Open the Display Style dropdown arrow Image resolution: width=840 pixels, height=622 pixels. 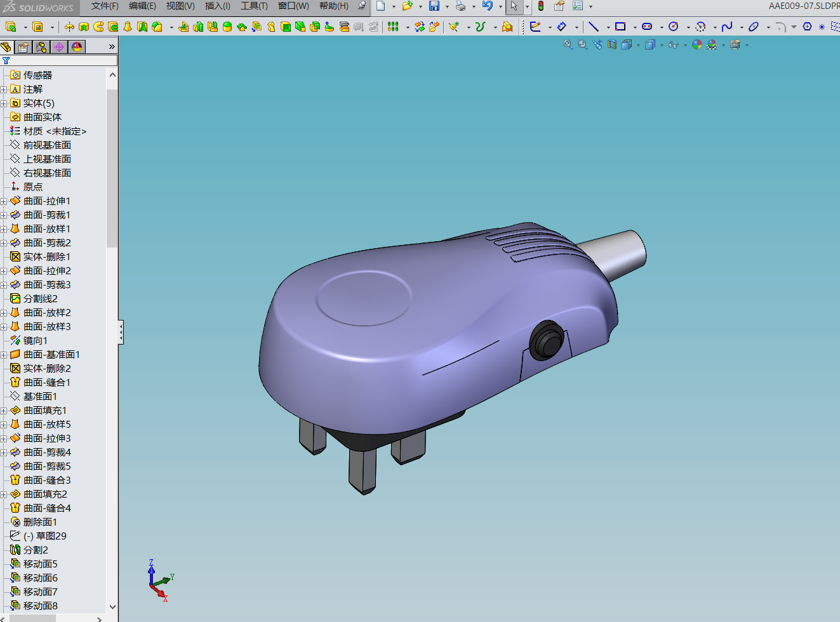point(662,45)
